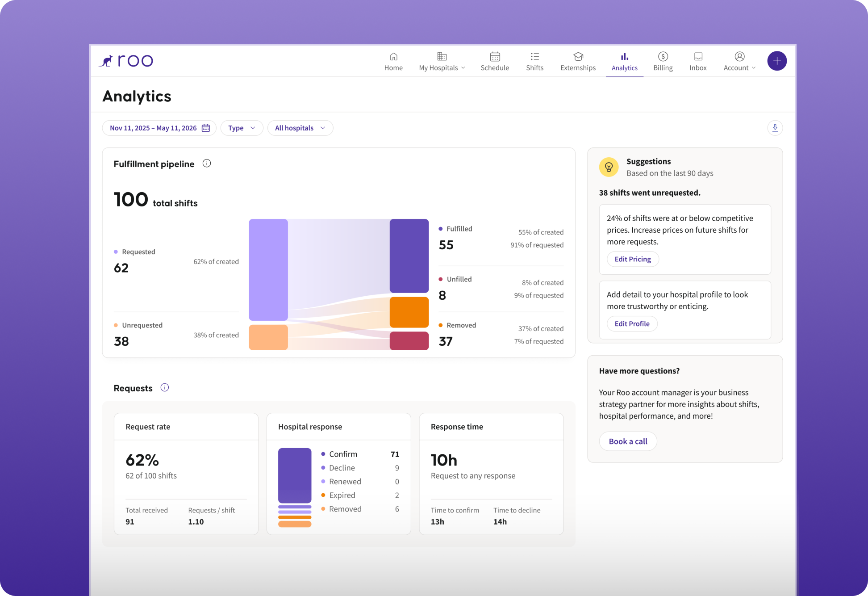The width and height of the screenshot is (868, 596).
Task: Expand the My Hospitals chevron
Action: pos(463,68)
